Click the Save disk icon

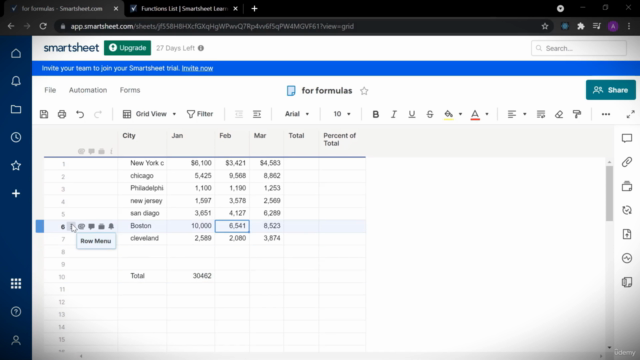coord(44,114)
